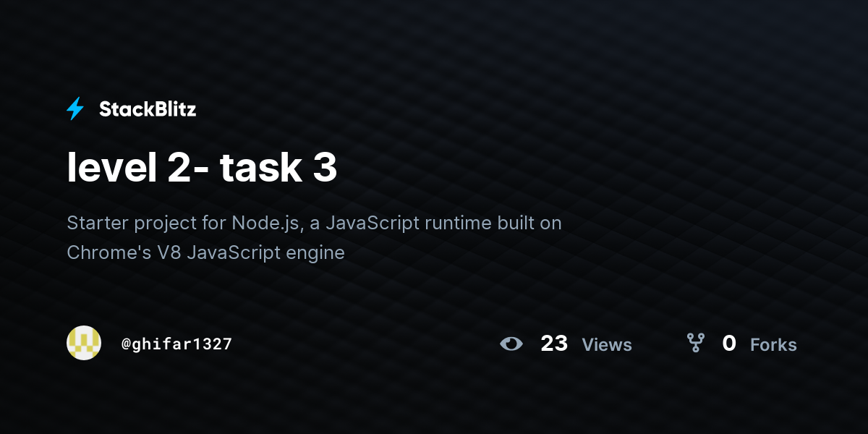Click the eye icon beside view count

pos(511,344)
